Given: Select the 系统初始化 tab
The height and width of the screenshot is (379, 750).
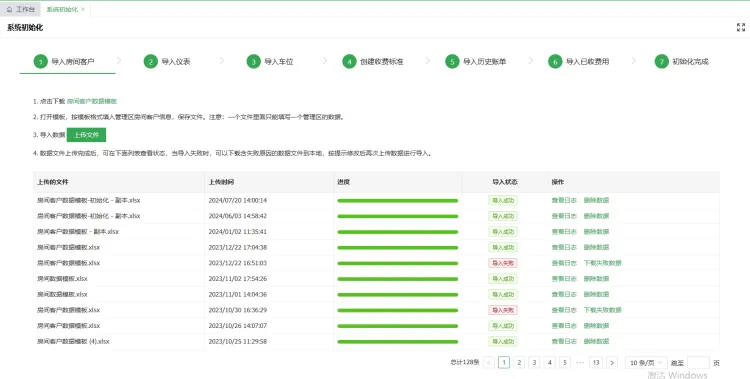Looking at the screenshot, I should coord(62,10).
